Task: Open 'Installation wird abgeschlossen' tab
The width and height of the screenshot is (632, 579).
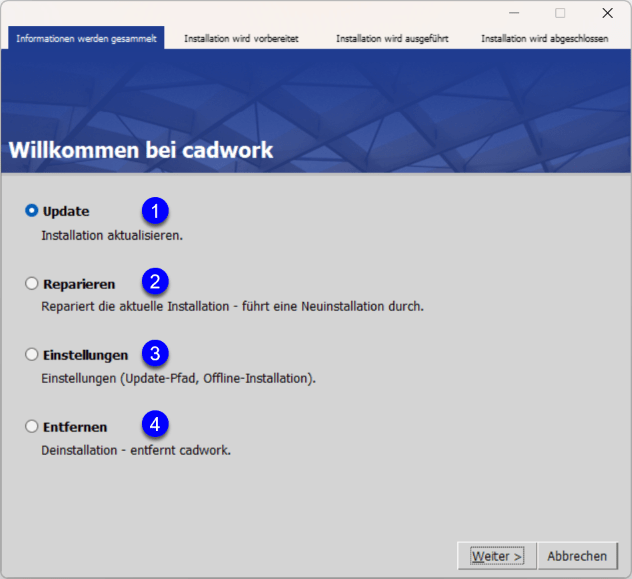Action: [x=545, y=39]
